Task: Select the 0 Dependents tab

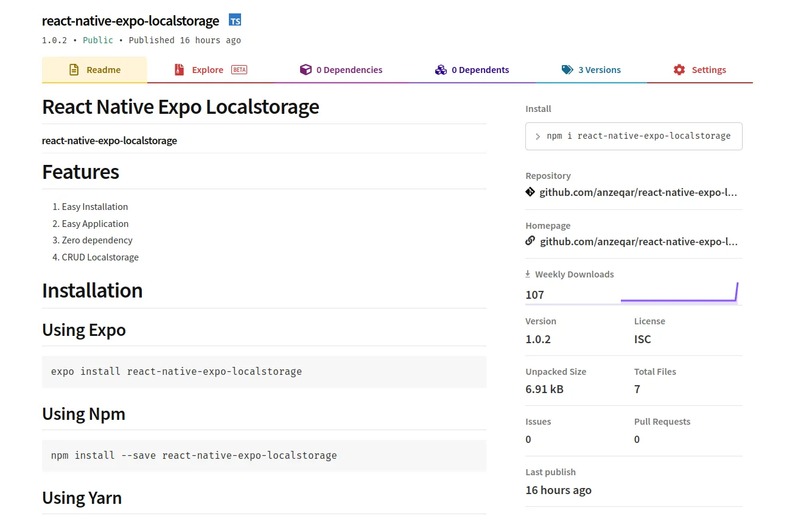Action: tap(480, 70)
